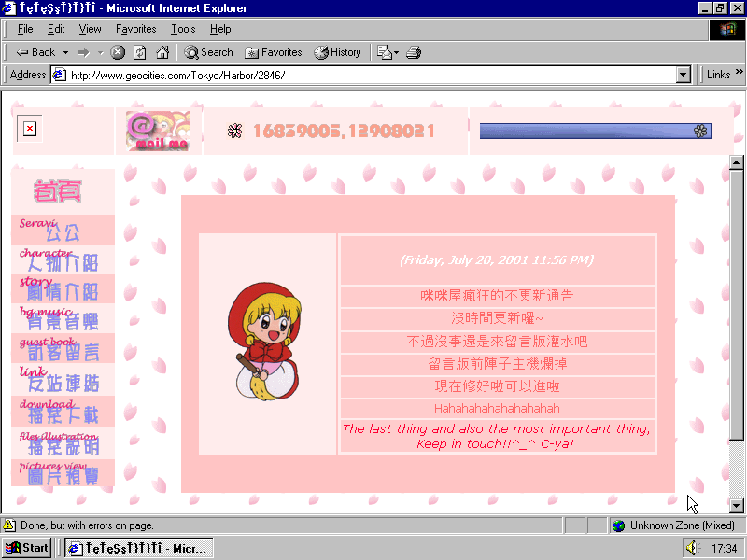Click the IE icon in the title bar
Viewport: 747px width, 560px height.
(8, 8)
